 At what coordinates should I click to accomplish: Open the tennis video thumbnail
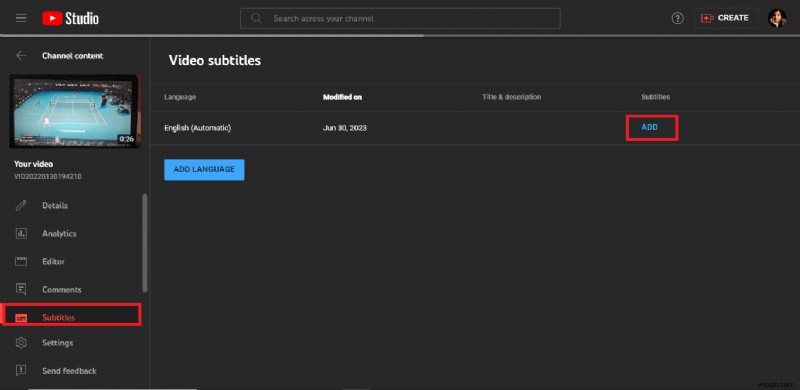point(74,111)
